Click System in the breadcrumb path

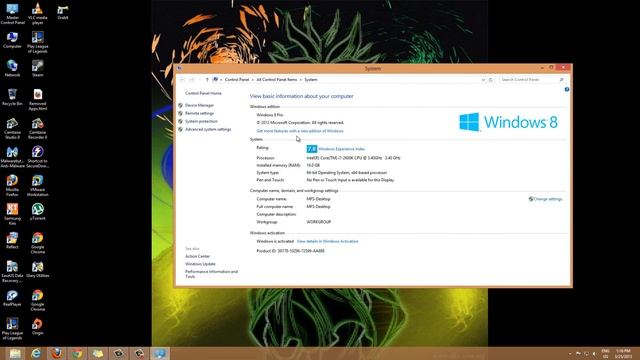(311, 80)
